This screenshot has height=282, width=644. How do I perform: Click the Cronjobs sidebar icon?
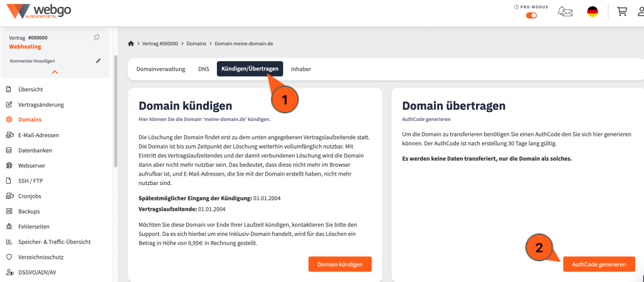9,196
